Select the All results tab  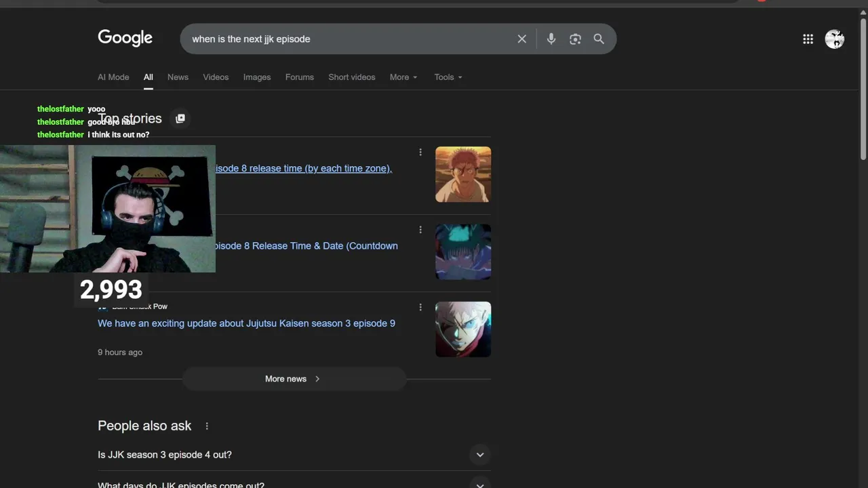tap(148, 77)
